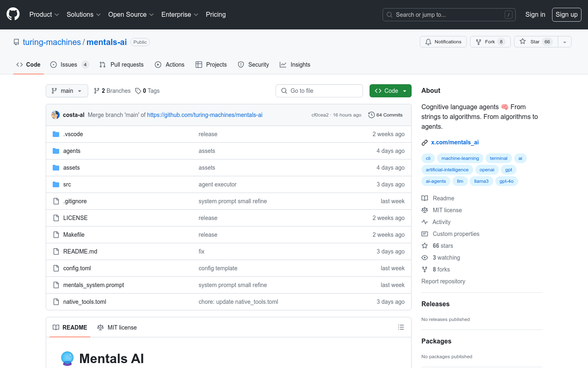Click the Go to file search field
Screen dimensions: 588x368
pos(319,91)
